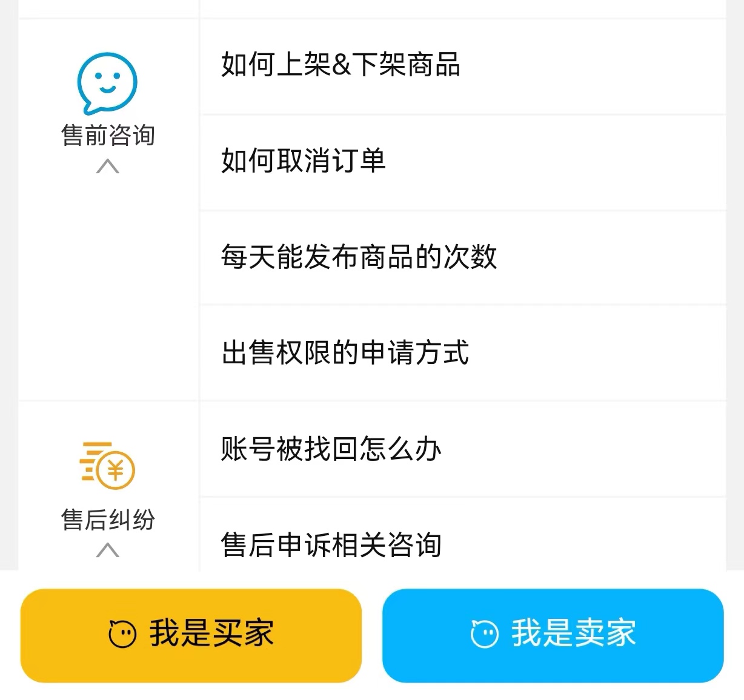
Task: Click the orange yuan coin icon
Action: pos(108,466)
